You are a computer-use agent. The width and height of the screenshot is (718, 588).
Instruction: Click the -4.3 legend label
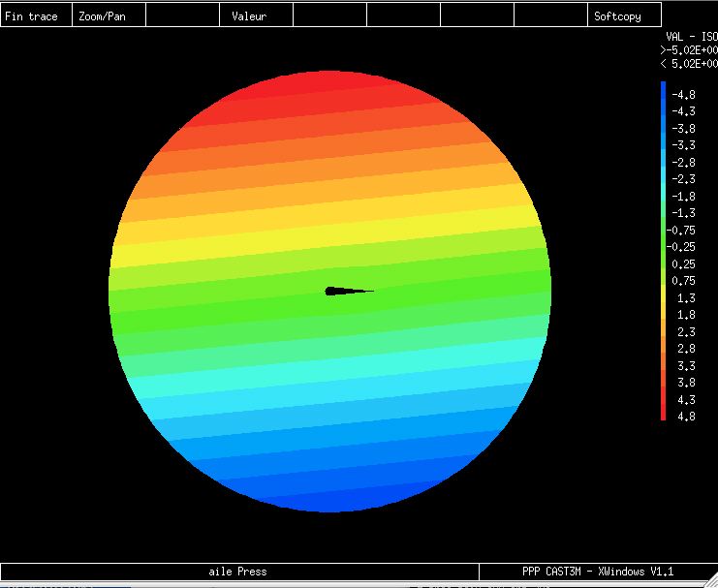[x=683, y=111]
